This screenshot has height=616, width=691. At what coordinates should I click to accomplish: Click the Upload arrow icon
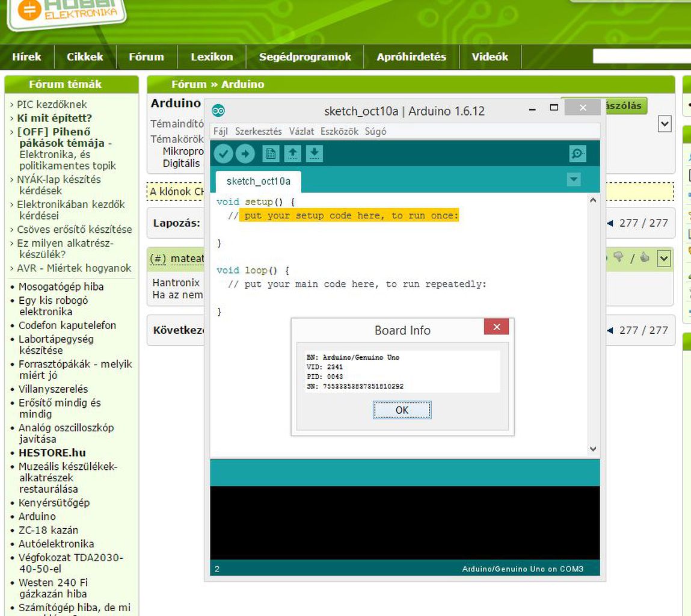click(x=245, y=154)
